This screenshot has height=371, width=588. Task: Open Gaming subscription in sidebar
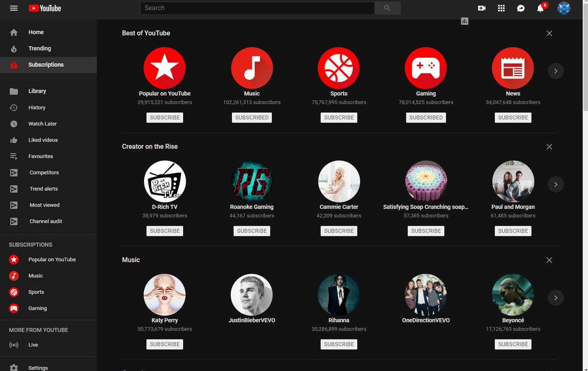click(49, 308)
